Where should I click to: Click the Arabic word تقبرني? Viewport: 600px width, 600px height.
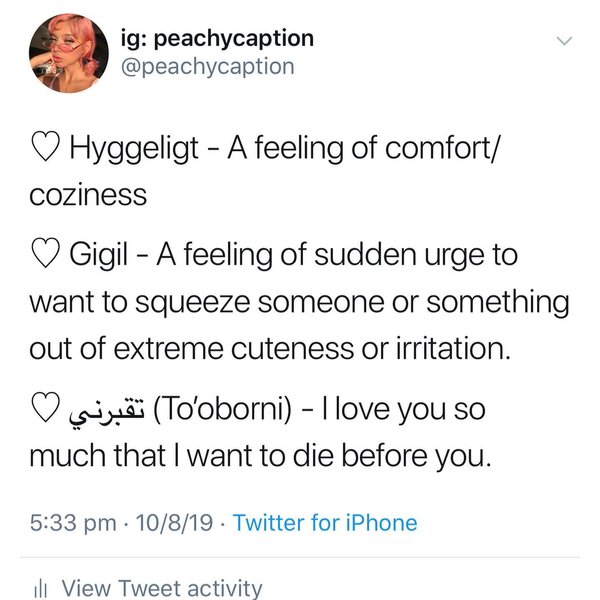[104, 410]
